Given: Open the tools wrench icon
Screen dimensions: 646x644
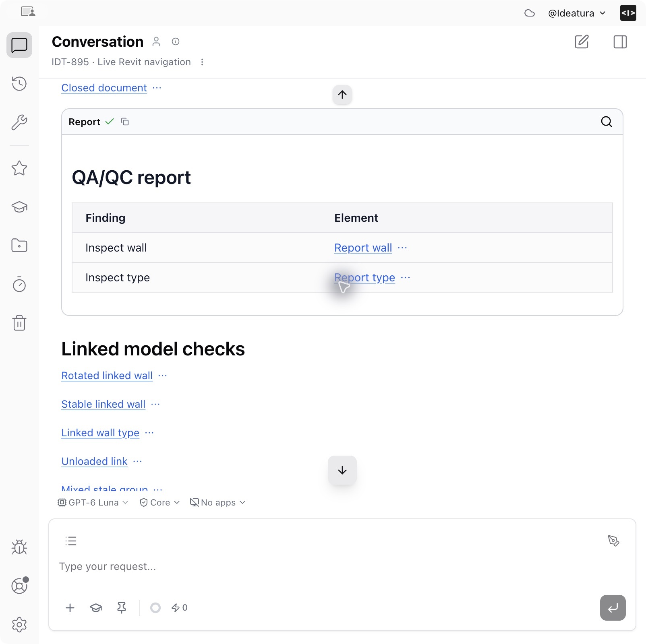Looking at the screenshot, I should tap(19, 122).
